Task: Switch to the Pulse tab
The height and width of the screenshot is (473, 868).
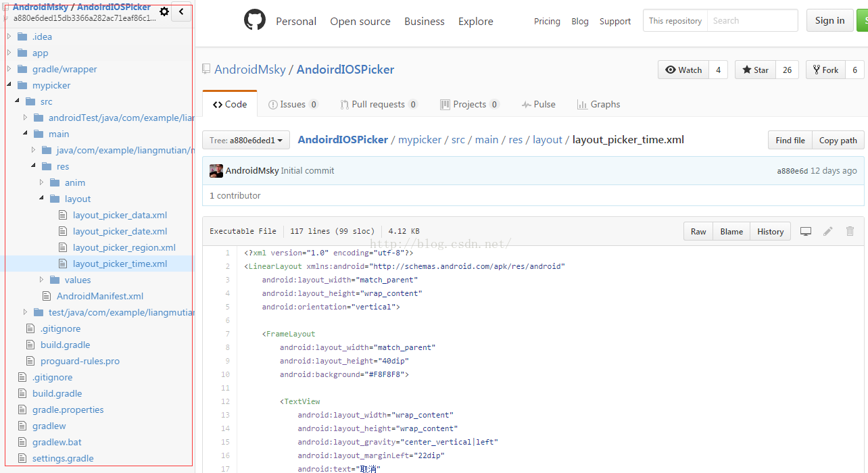Action: pos(539,104)
